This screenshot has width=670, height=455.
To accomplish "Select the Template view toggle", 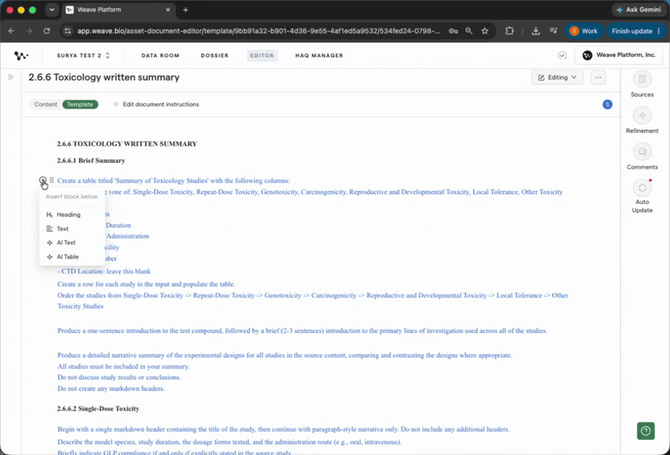I will pyautogui.click(x=80, y=104).
